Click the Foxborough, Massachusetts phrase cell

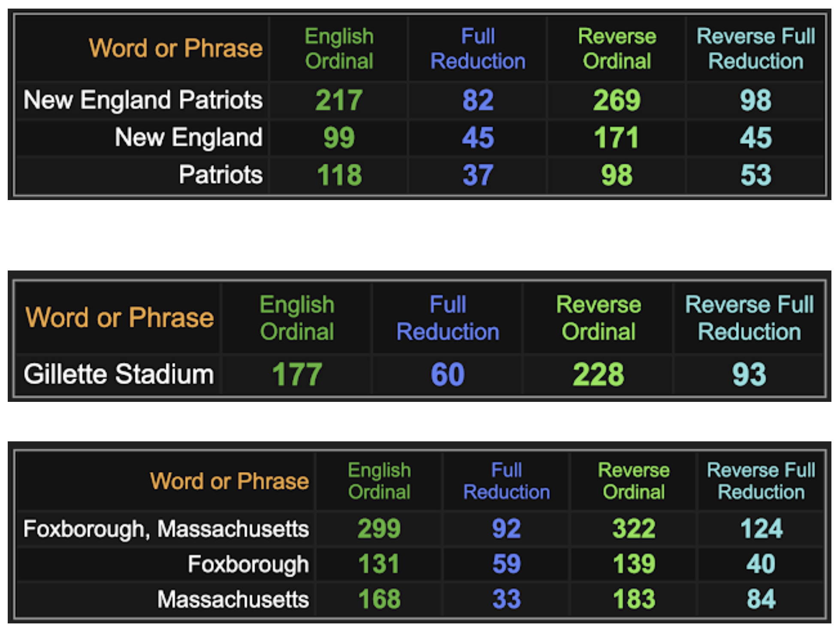[x=166, y=529]
